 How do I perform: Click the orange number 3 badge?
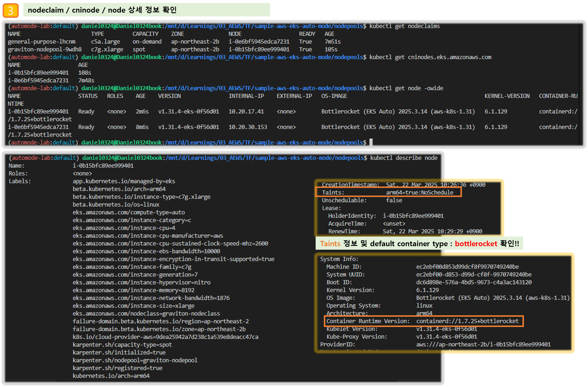pyautogui.click(x=11, y=11)
